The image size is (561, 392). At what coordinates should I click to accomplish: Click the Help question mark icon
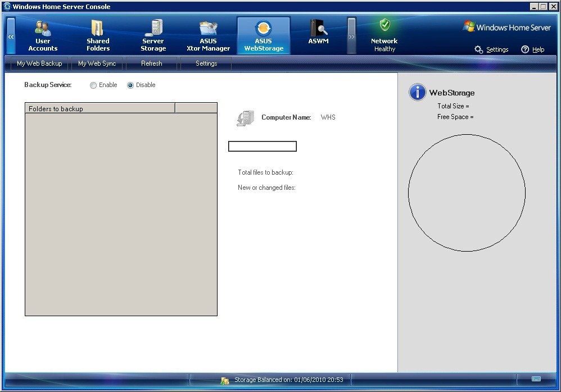pos(525,49)
